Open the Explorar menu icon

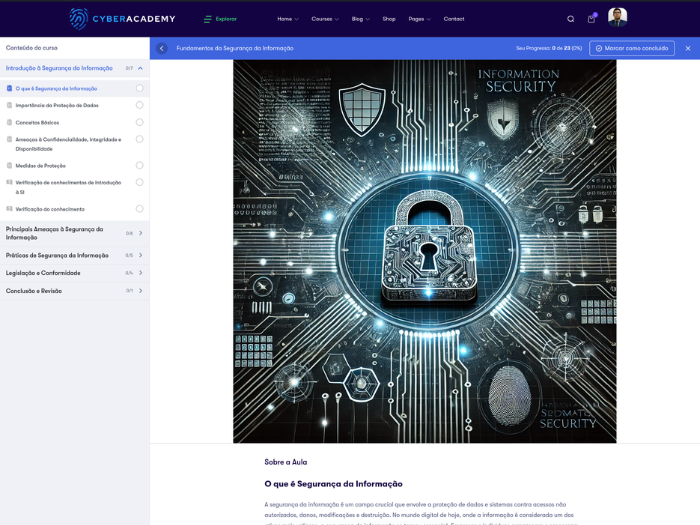click(x=208, y=19)
